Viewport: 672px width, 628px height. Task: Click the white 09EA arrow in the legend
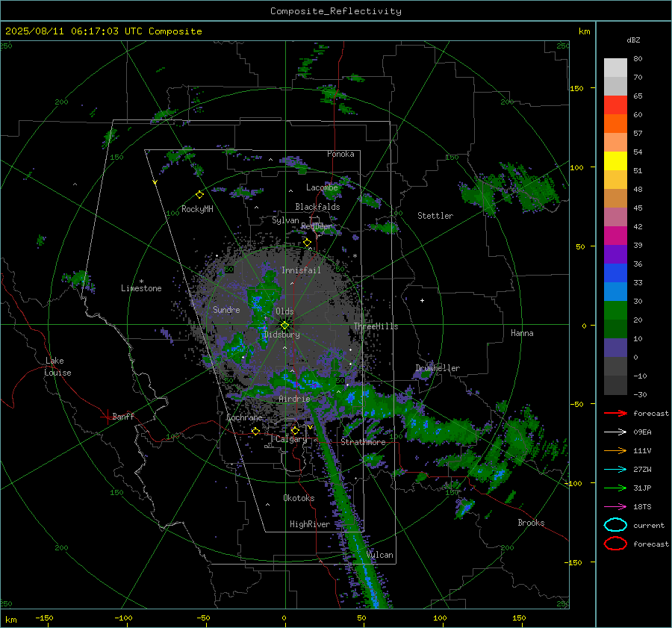tap(615, 432)
